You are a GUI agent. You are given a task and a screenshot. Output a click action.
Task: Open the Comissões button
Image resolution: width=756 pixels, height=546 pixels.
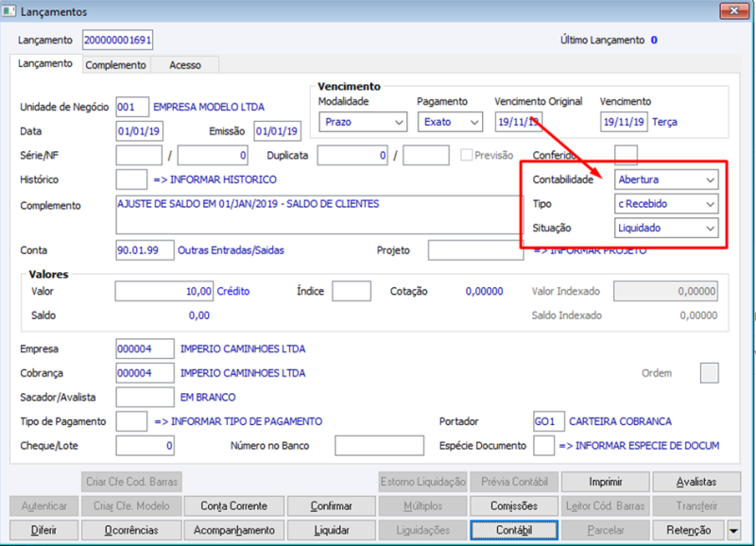tap(514, 506)
